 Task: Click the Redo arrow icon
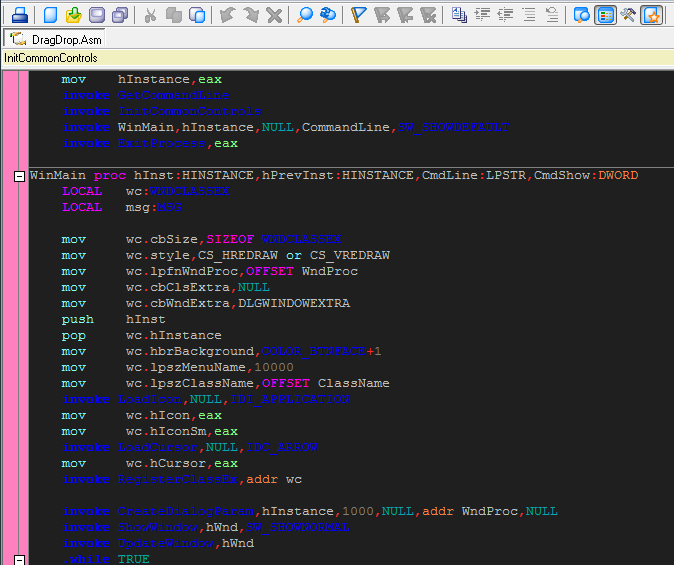click(251, 15)
